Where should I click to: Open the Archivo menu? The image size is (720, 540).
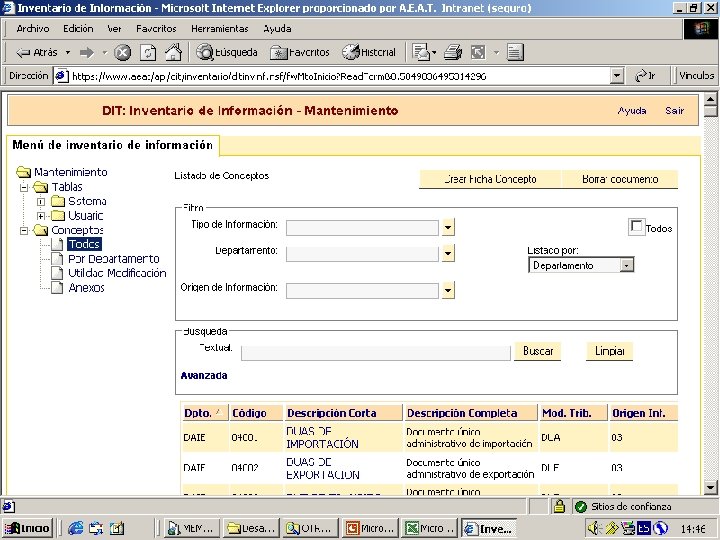33,28
